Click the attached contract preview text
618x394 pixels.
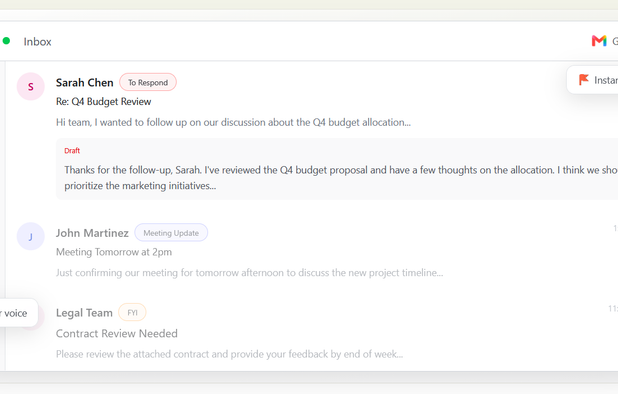pos(229,354)
